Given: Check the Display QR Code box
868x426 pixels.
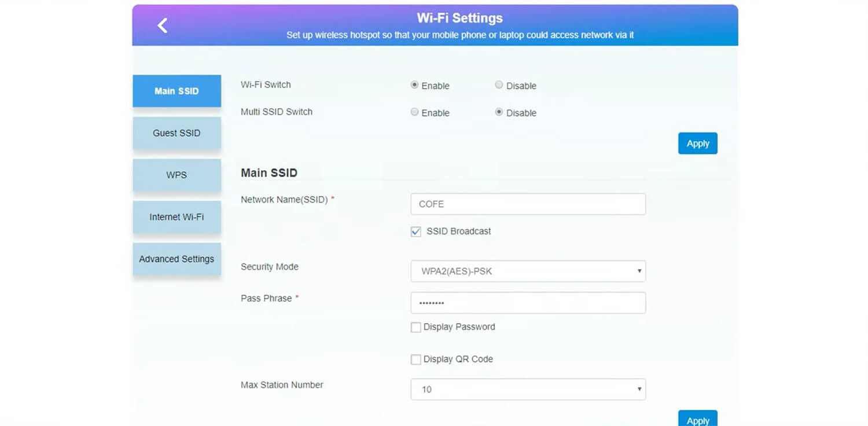Looking at the screenshot, I should 415,359.
